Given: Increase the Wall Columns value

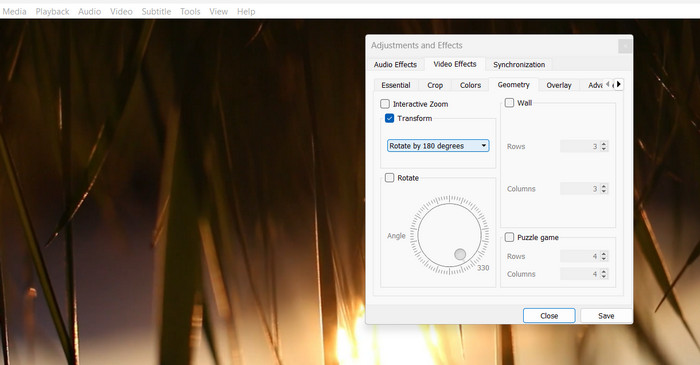Looking at the screenshot, I should pos(604,186).
